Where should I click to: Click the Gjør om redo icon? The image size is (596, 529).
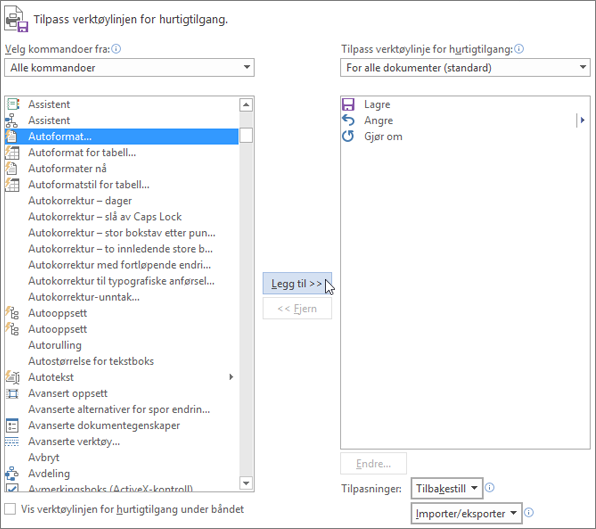(348, 136)
